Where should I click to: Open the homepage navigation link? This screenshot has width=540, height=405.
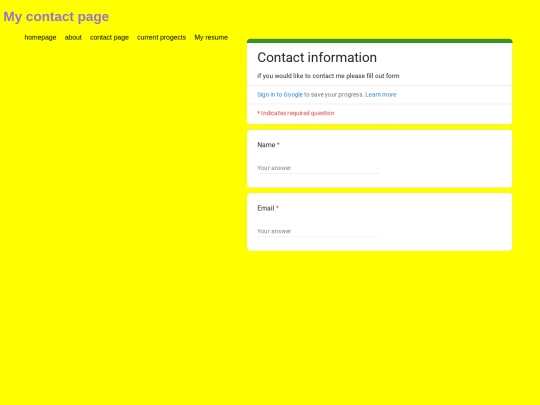click(x=40, y=37)
